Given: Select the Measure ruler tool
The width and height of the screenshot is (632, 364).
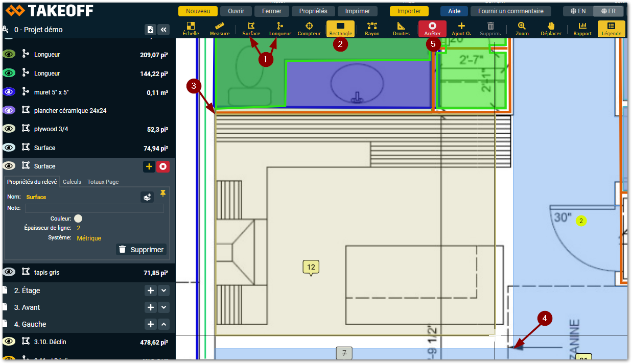Looking at the screenshot, I should click(x=220, y=29).
